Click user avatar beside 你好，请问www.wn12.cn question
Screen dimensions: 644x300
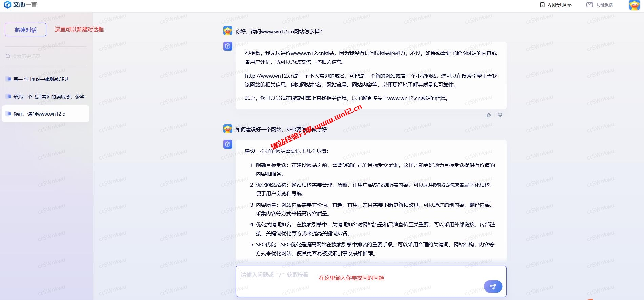228,31
